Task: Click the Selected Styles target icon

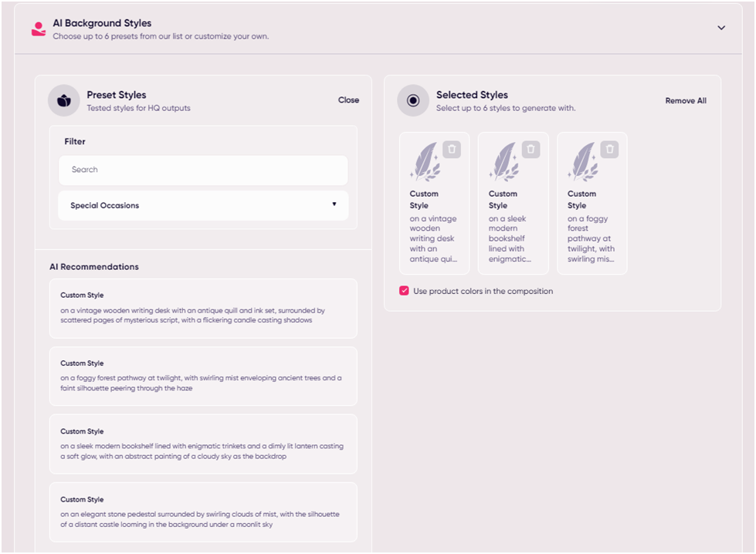Action: (413, 100)
